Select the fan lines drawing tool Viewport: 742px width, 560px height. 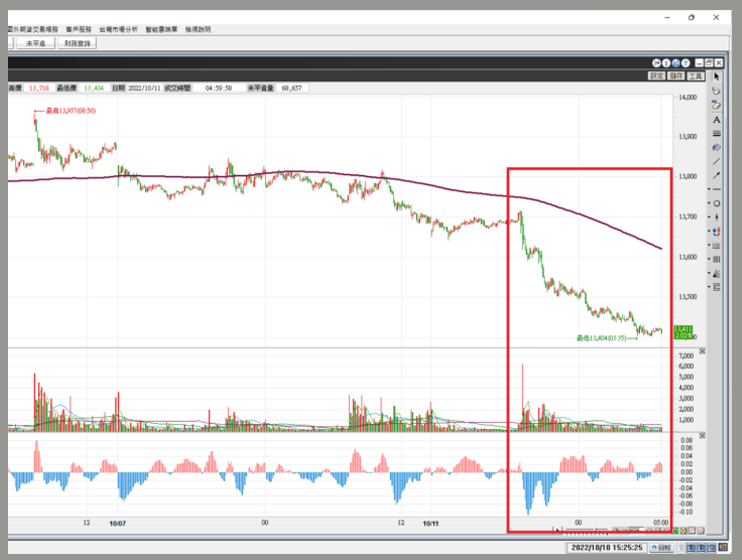[x=717, y=273]
